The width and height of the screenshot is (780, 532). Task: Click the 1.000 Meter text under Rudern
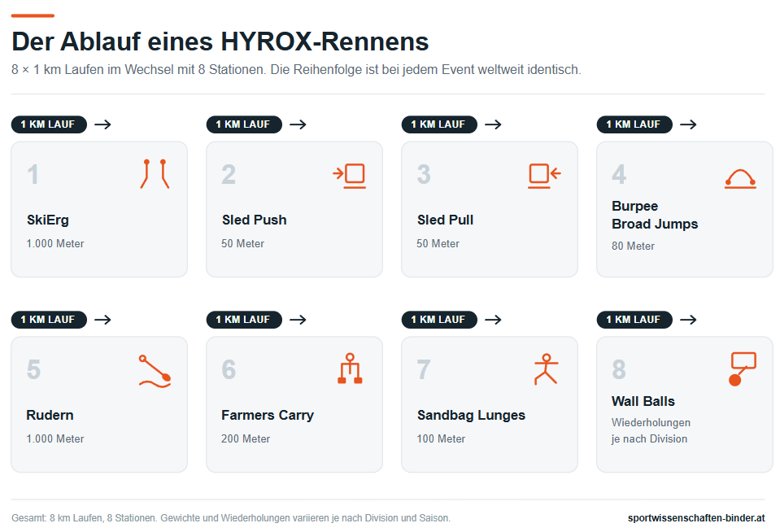click(x=55, y=439)
